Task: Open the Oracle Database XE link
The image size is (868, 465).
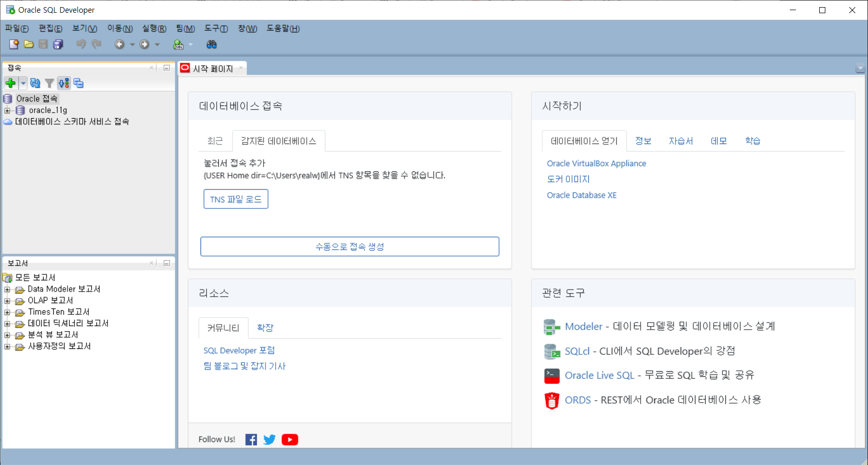Action: tap(582, 195)
